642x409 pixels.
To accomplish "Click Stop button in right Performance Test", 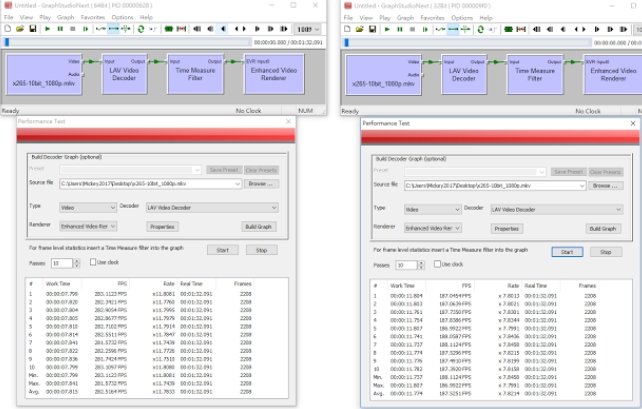I will tap(606, 252).
